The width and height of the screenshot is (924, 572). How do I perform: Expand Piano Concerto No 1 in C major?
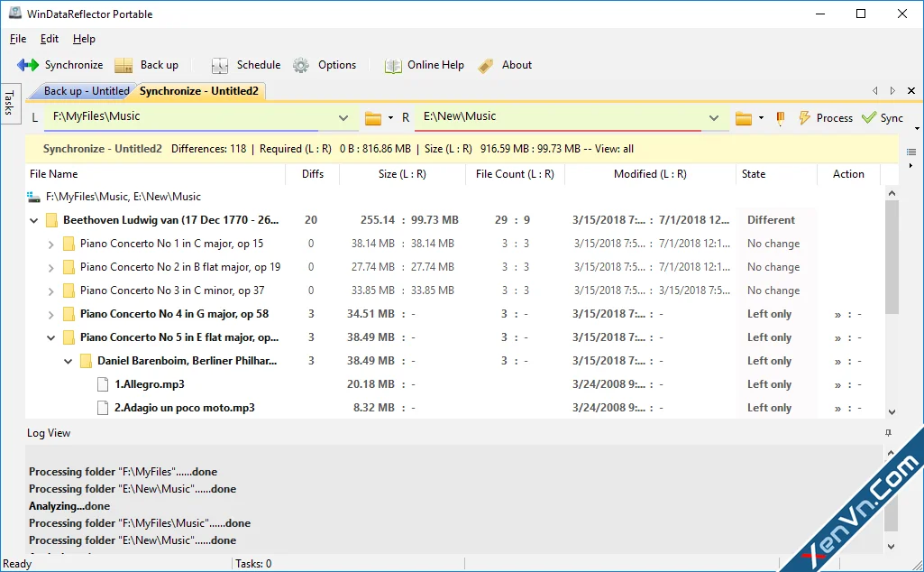[x=50, y=244]
